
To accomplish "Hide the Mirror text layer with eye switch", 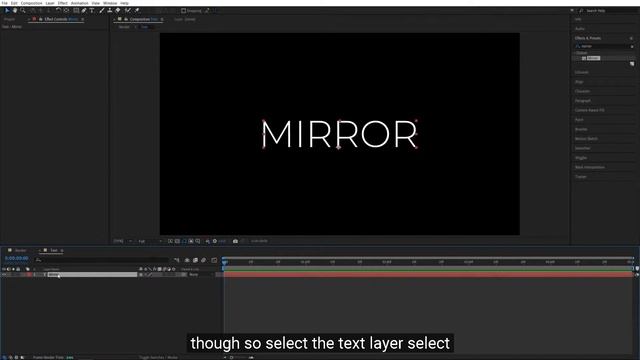I will (4, 275).
